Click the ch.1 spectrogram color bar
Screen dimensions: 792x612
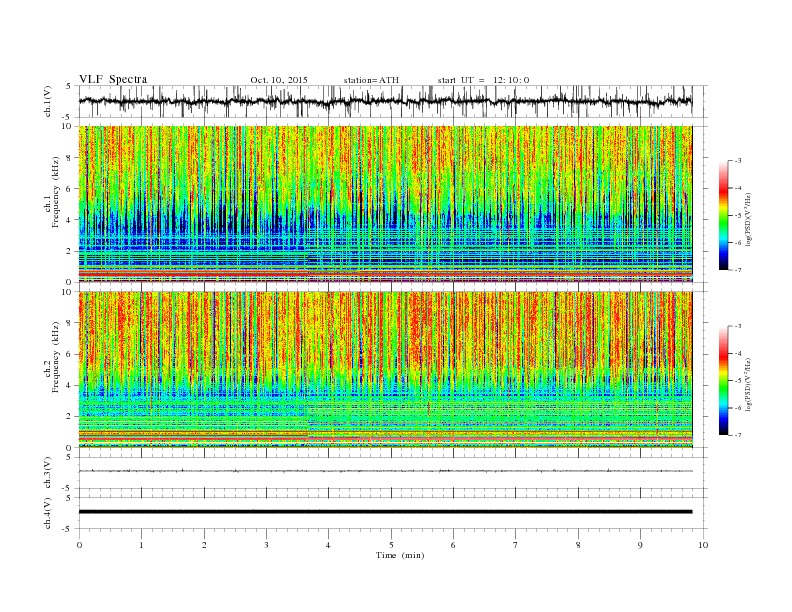(723, 215)
